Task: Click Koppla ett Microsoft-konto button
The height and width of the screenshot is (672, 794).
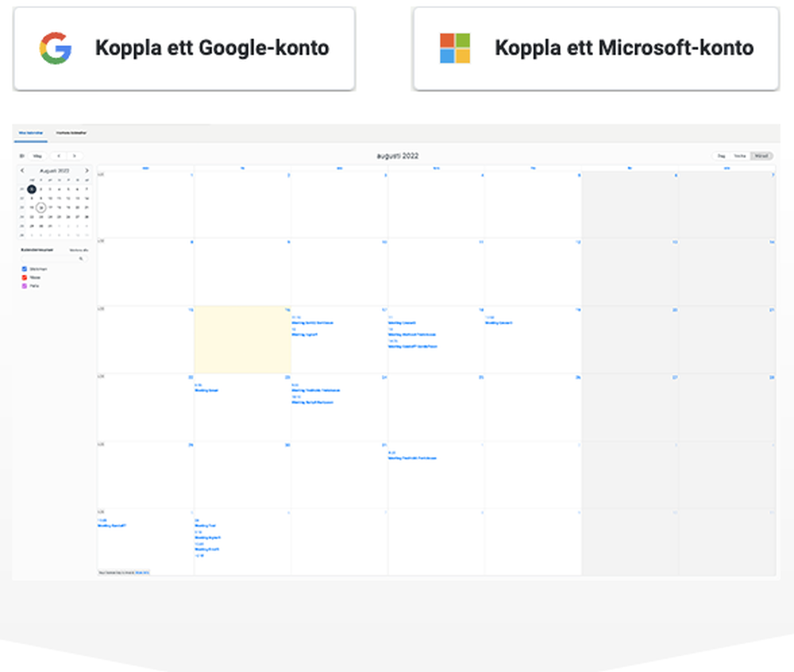Action: (596, 48)
